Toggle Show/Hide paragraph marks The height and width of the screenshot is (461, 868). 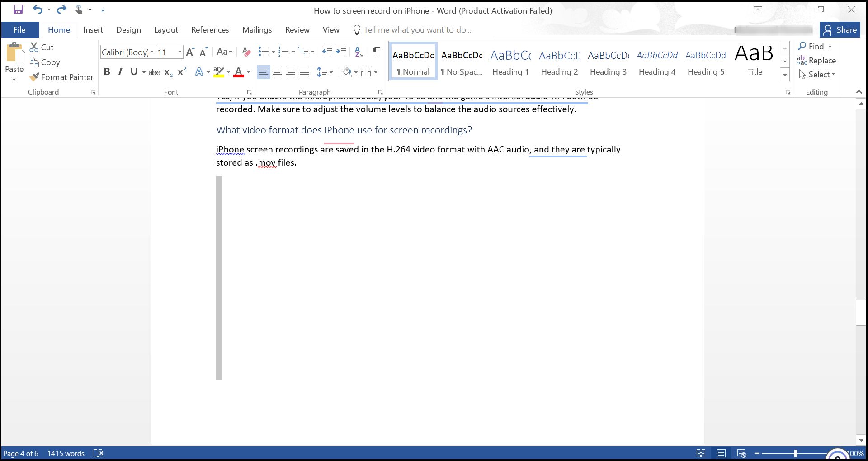pos(376,52)
